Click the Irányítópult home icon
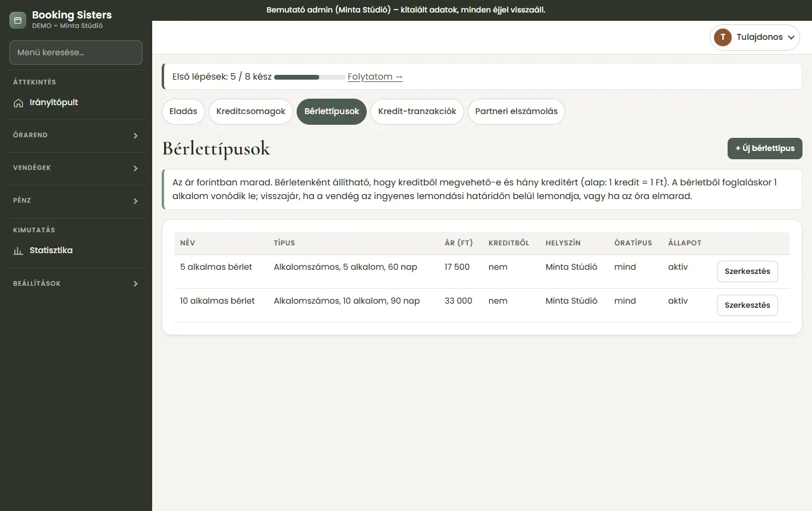Image resolution: width=812 pixels, height=511 pixels. [18, 103]
